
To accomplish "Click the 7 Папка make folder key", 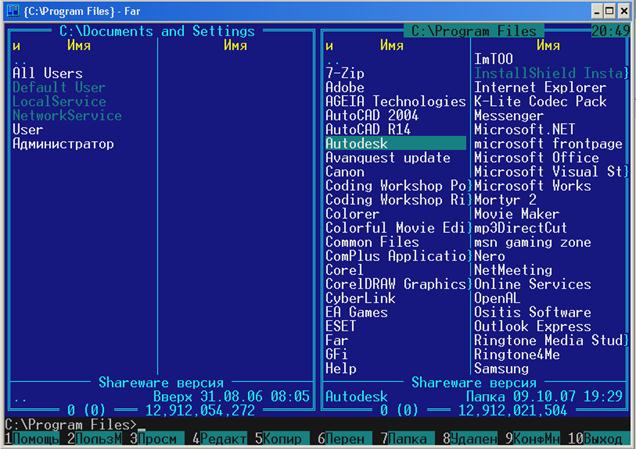I will point(410,439).
